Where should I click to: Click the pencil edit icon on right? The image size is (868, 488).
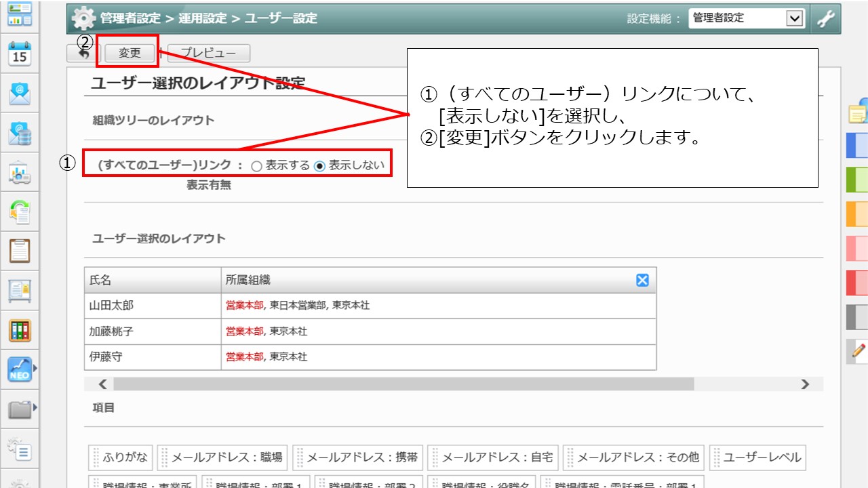pos(859,351)
